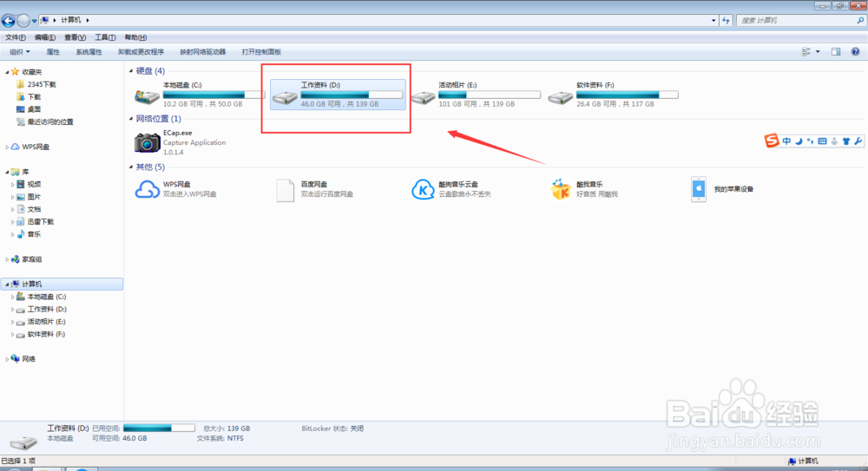This screenshot has height=471, width=868.
Task: Expand 本地磁盘 (C:) arrow in sidebar tree
Action: (x=12, y=298)
